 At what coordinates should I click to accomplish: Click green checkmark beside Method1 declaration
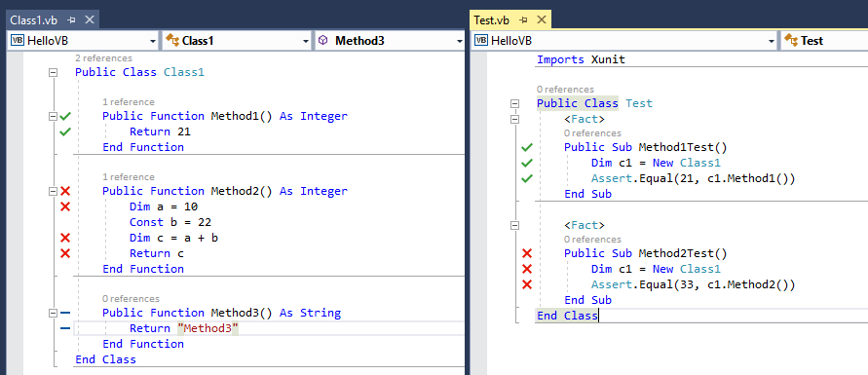65,116
